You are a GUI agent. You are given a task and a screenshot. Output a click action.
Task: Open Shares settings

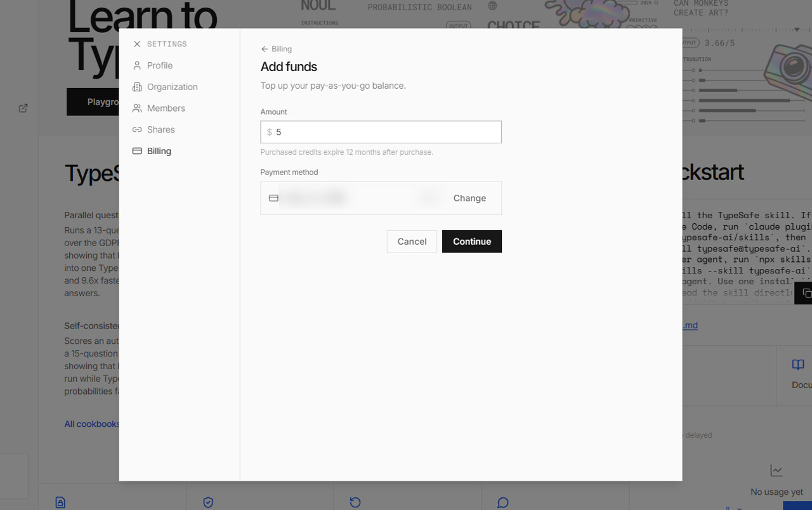tap(154, 129)
